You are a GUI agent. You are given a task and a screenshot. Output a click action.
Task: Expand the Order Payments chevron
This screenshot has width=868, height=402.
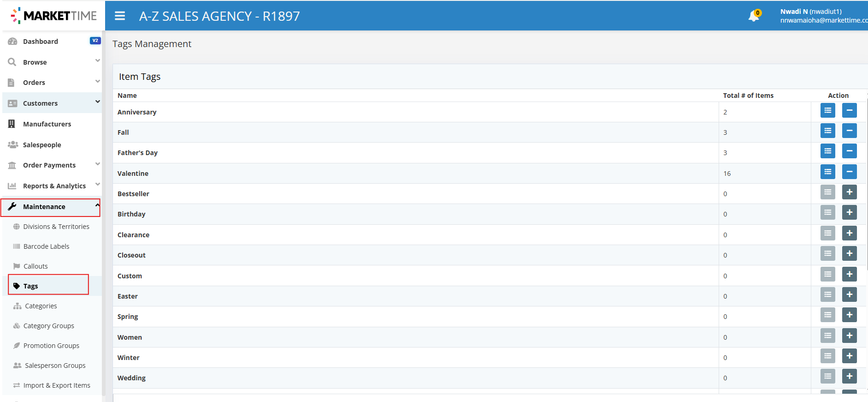click(97, 164)
